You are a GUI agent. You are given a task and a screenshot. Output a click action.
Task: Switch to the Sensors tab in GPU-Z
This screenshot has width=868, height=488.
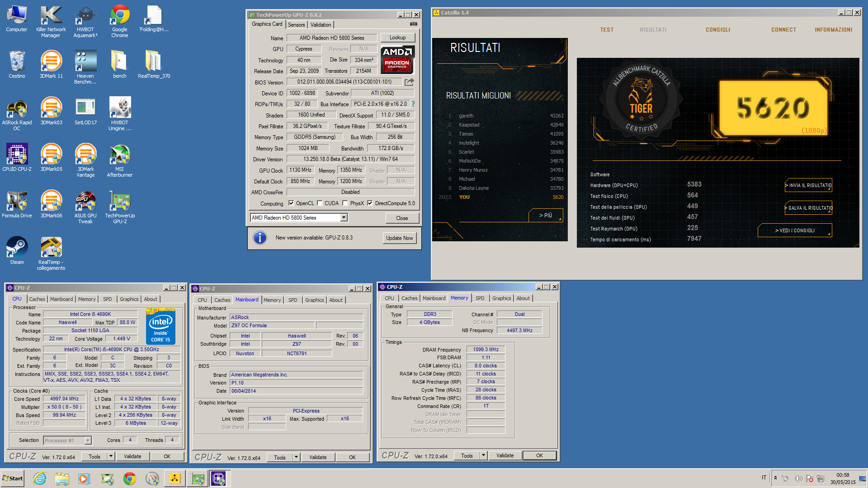pos(296,25)
